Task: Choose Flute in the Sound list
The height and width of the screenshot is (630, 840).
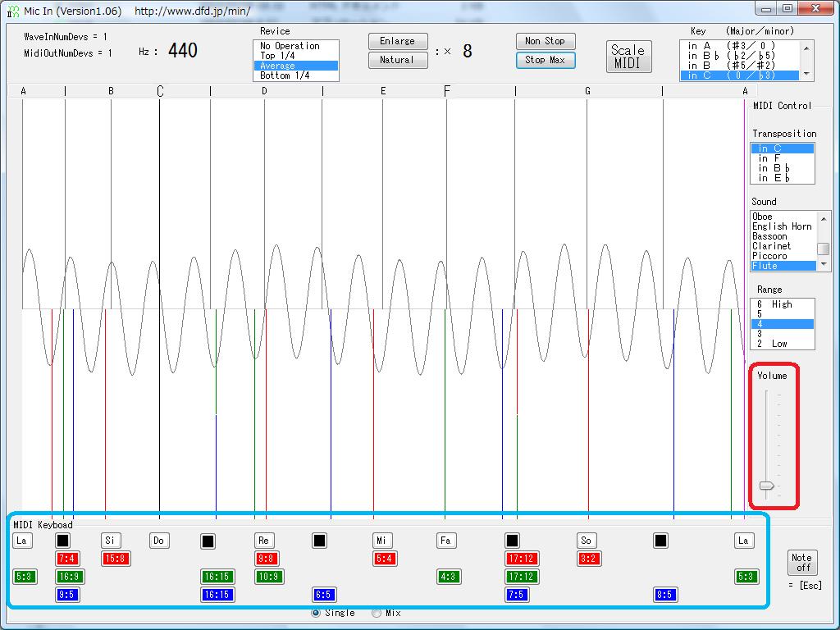Action: coord(783,266)
